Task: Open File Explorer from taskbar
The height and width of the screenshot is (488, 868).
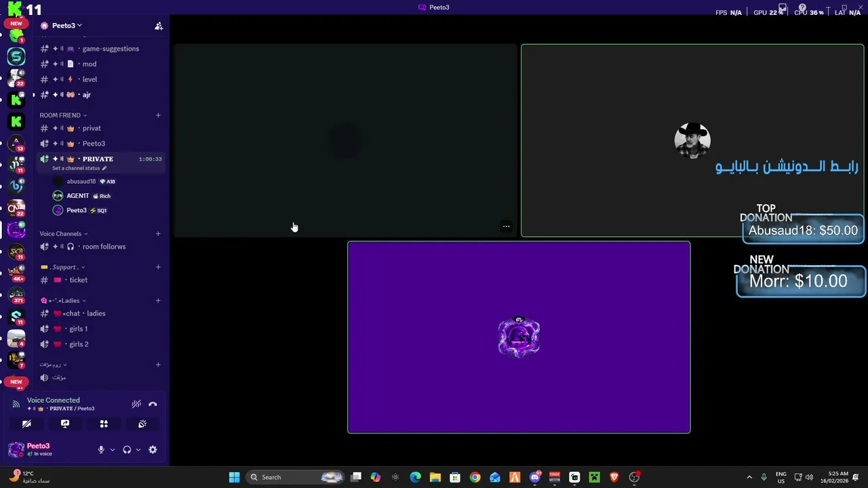Action: [x=435, y=477]
